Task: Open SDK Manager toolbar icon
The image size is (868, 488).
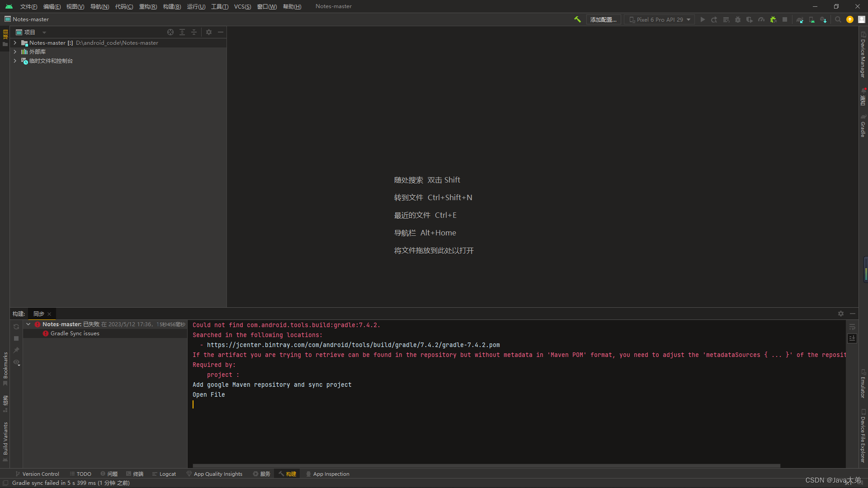Action: point(824,19)
